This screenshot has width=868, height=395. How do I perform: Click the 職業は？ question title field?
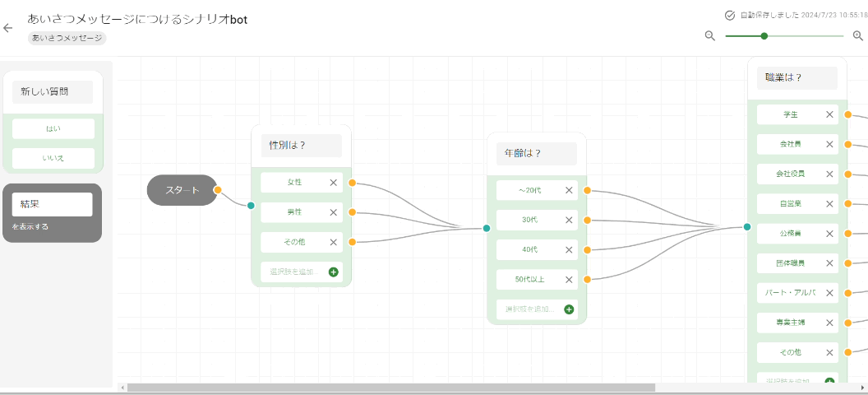[796, 78]
